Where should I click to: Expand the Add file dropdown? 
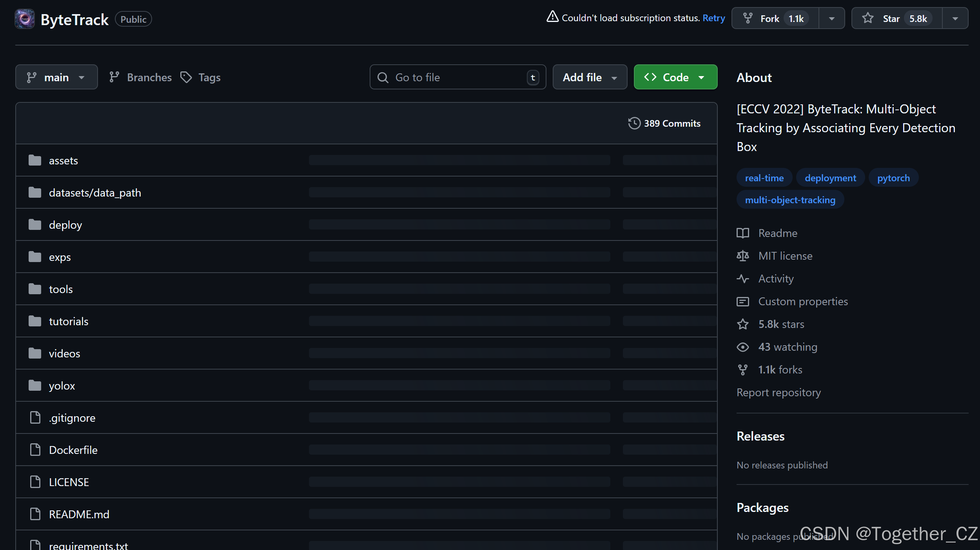point(590,77)
